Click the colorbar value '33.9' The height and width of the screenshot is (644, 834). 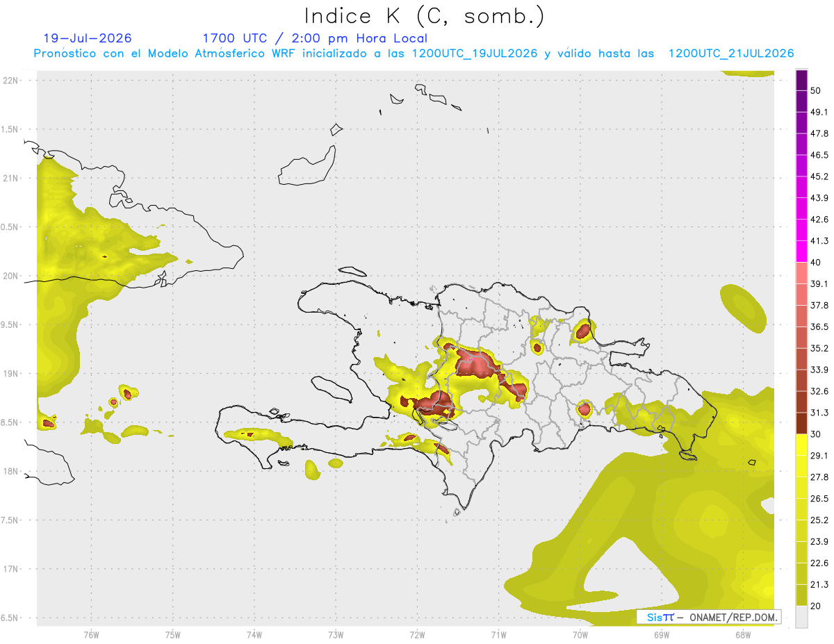[x=819, y=370]
